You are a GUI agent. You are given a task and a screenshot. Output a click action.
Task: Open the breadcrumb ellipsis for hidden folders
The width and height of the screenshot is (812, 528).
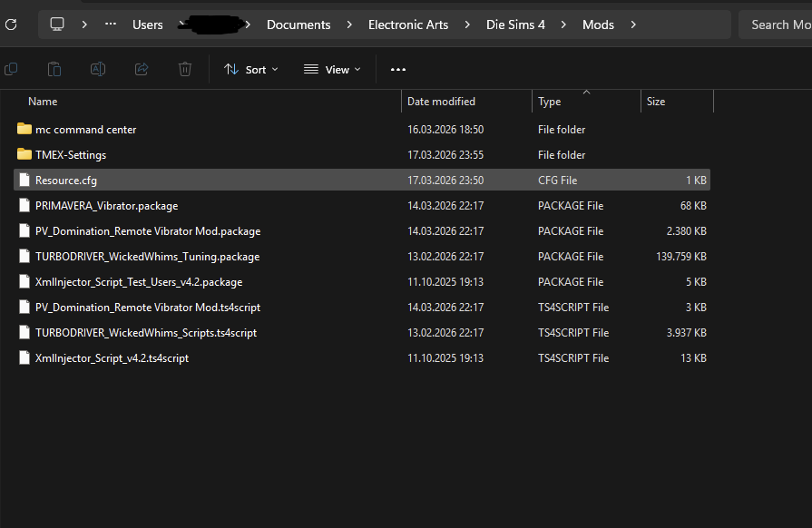click(x=111, y=24)
